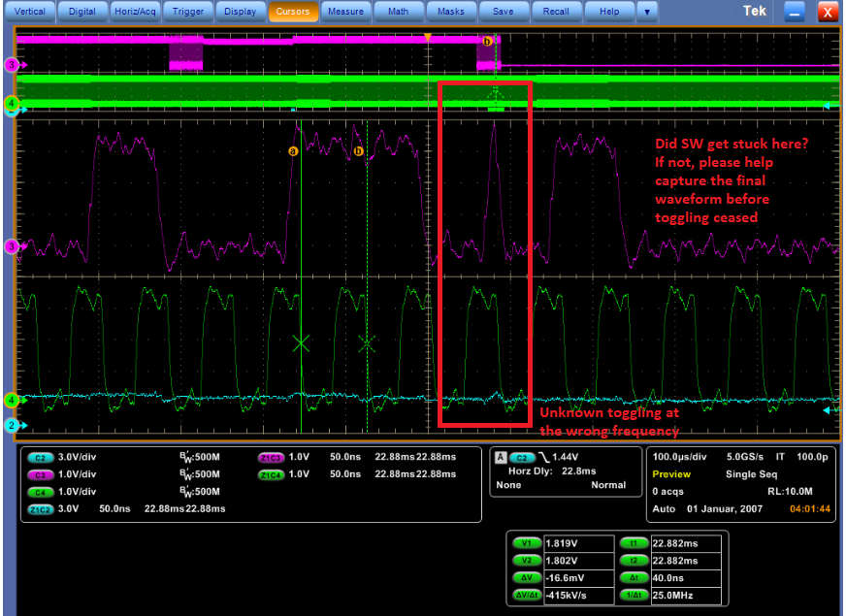Click the magenta C3 channel badge
This screenshot has height=616, width=846.
[42, 474]
